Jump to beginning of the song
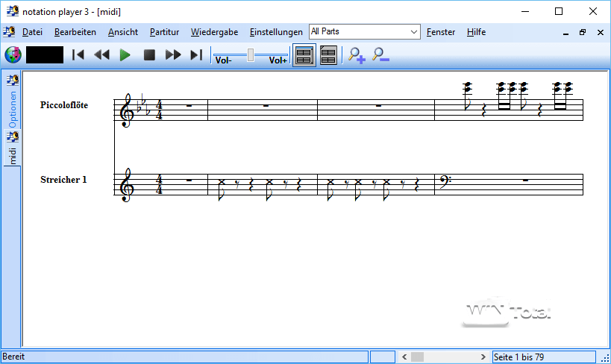The height and width of the screenshot is (364, 611). click(x=78, y=55)
